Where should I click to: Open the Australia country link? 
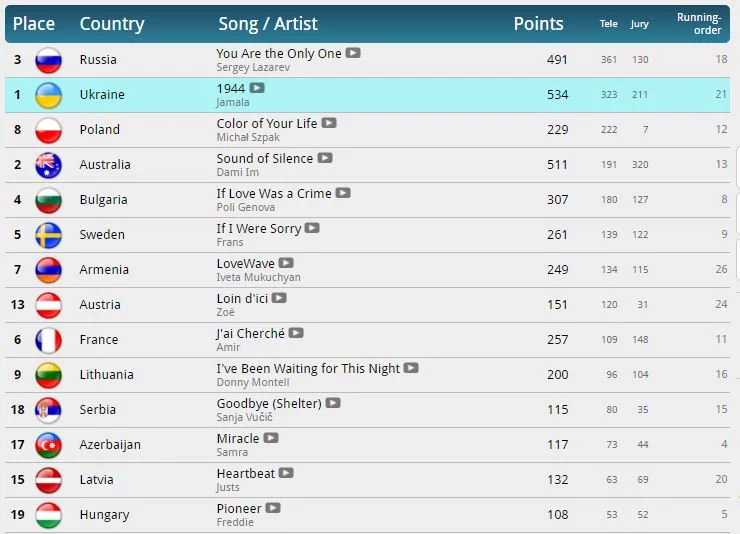coord(105,164)
